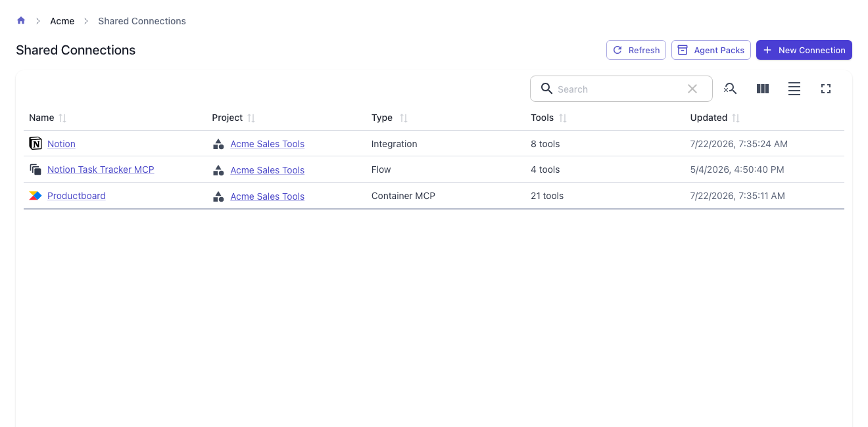
Task: Click the Project column header
Action: click(x=228, y=118)
